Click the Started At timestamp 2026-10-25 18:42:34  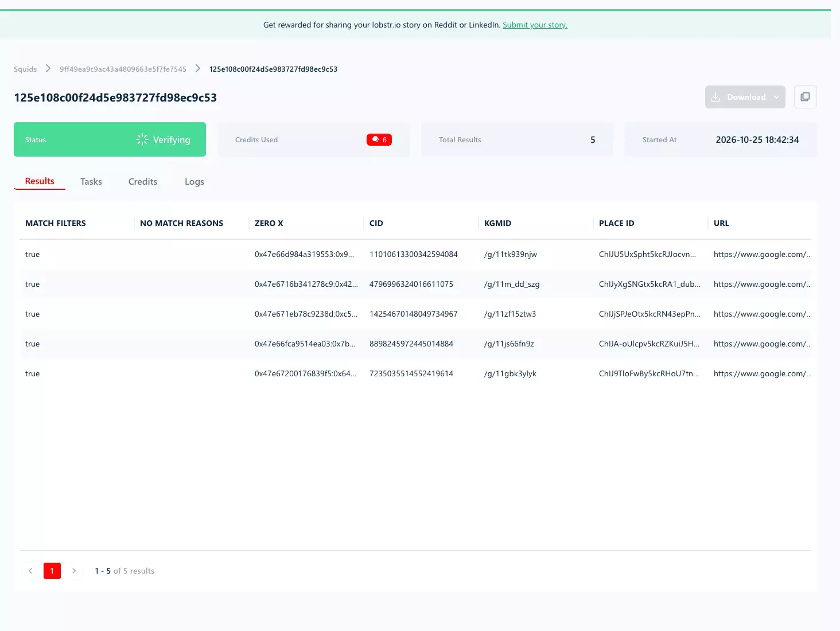coord(757,139)
